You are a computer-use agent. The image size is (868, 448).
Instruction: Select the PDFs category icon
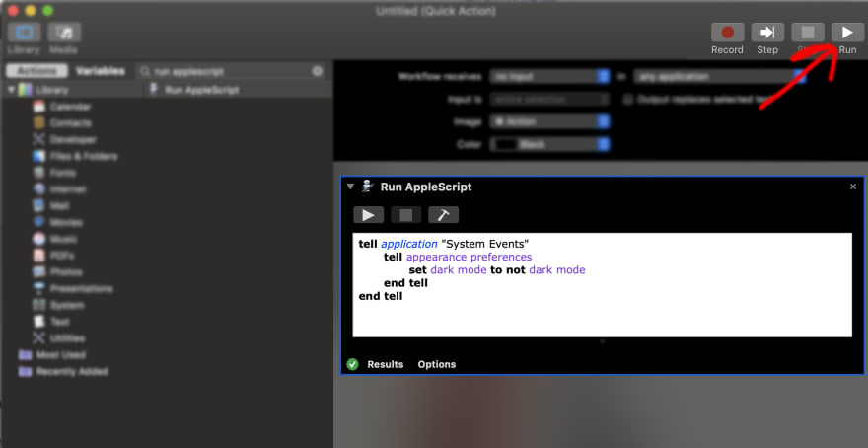point(38,256)
